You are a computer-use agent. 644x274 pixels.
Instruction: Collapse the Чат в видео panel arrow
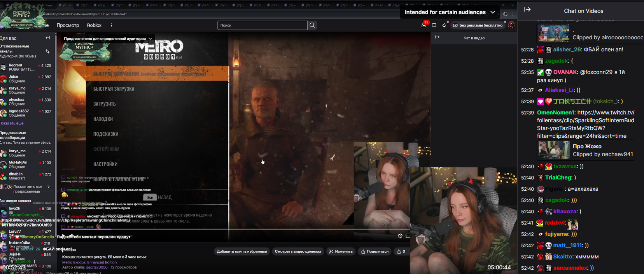click(437, 37)
